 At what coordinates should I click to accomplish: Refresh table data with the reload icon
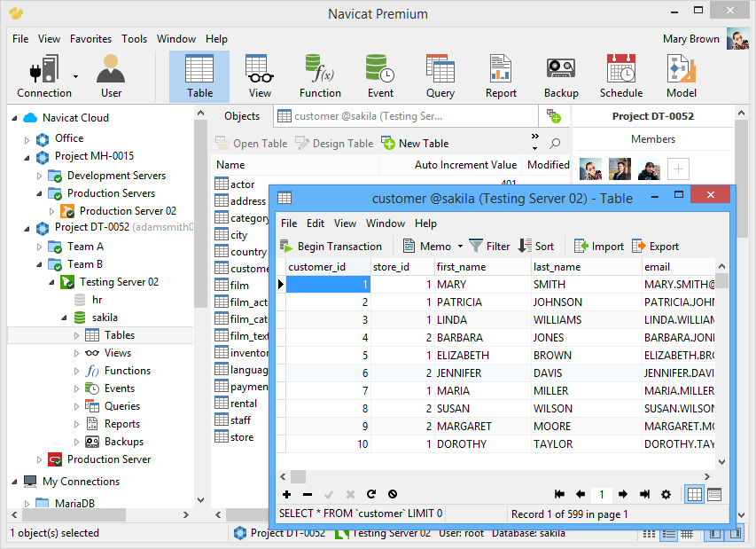click(x=371, y=494)
